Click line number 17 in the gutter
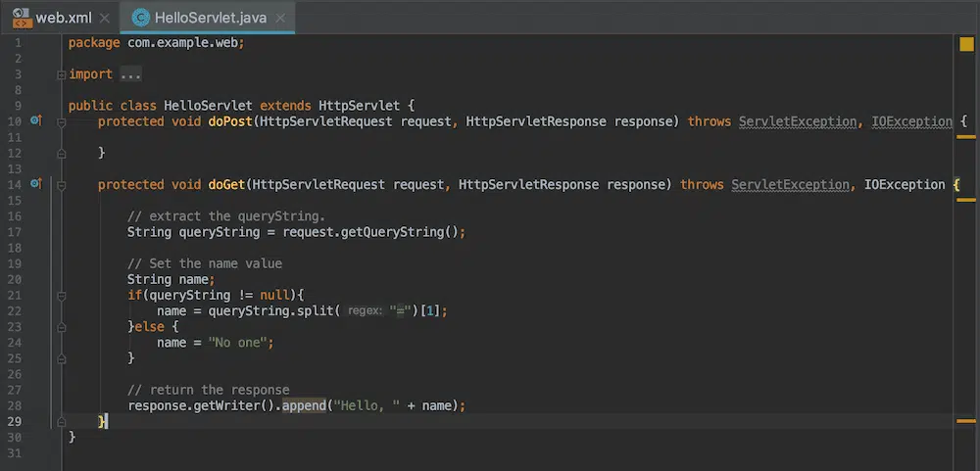980x471 pixels. (x=14, y=232)
